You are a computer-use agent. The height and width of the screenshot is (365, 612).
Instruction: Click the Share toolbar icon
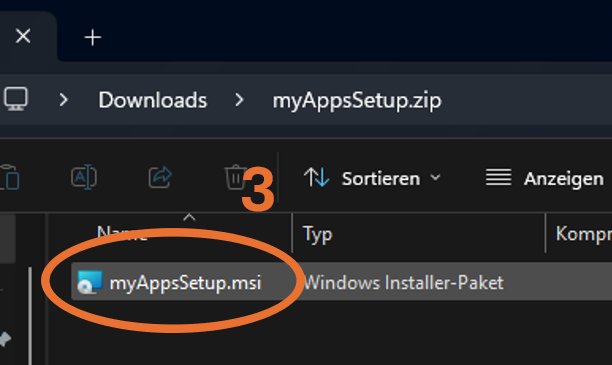click(x=160, y=177)
